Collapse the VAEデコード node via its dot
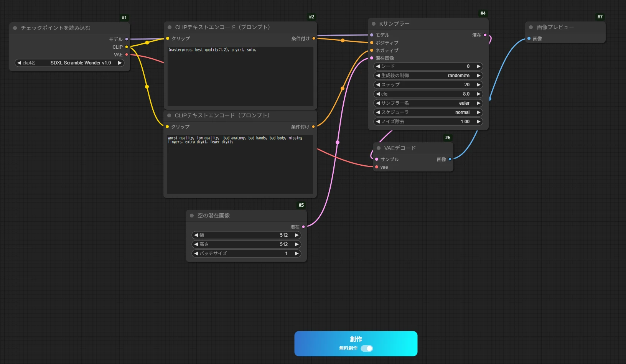 379,148
